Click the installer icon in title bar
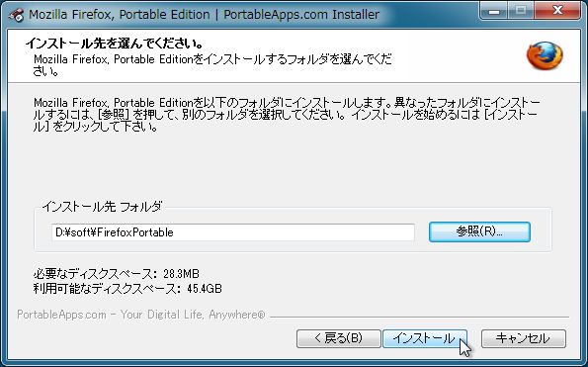Screen dimensions: 588x367 16,15
